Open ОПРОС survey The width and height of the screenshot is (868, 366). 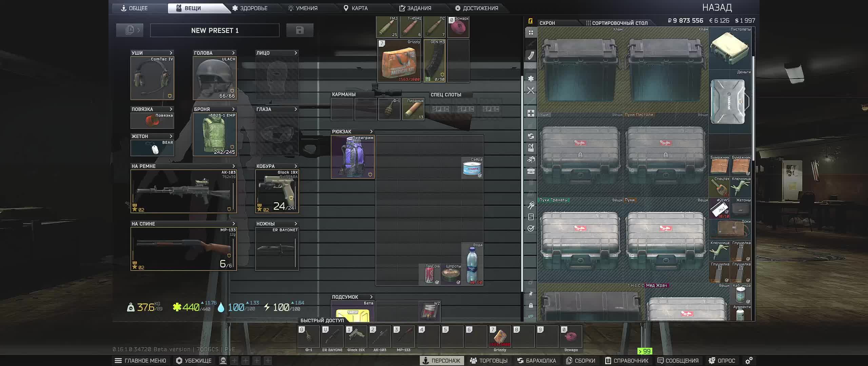722,361
